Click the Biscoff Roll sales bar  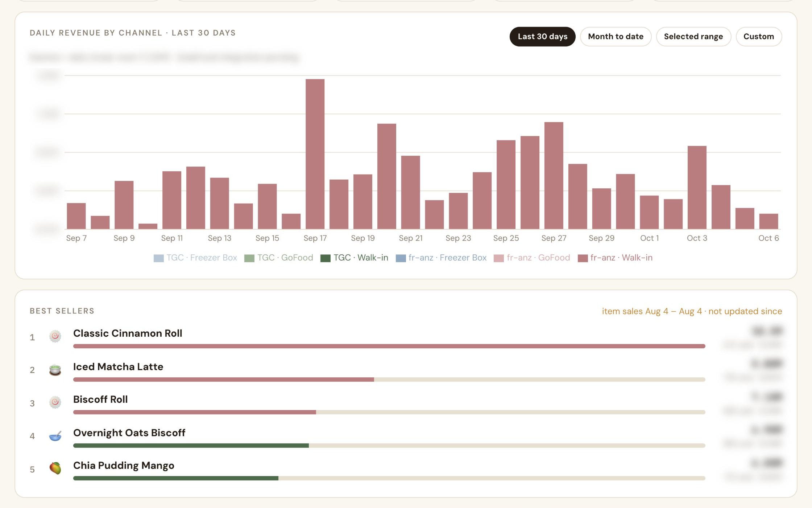(x=389, y=412)
